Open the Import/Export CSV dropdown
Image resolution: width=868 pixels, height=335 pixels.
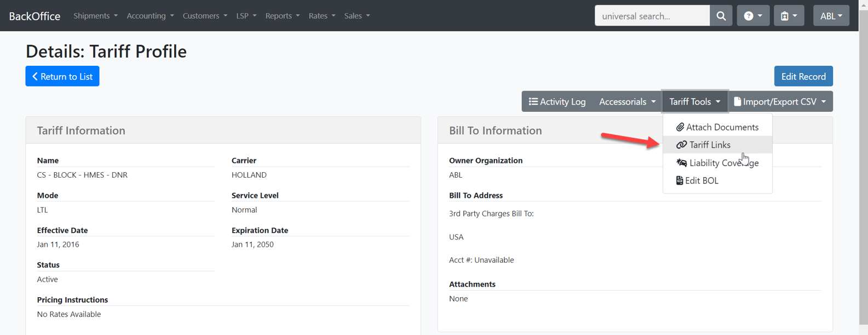click(780, 101)
